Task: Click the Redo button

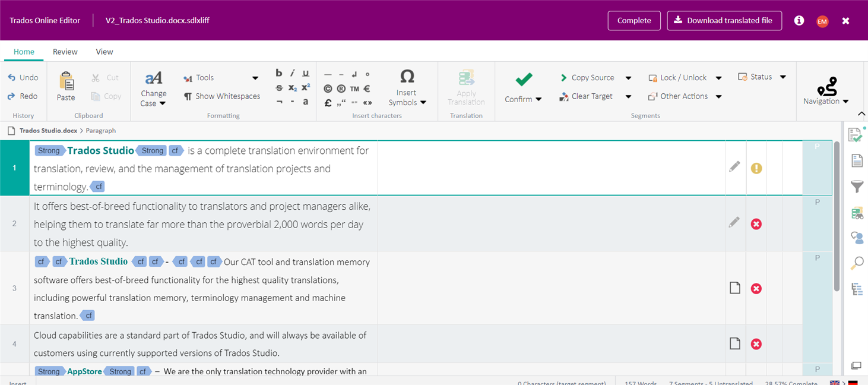Action: pos(23,96)
